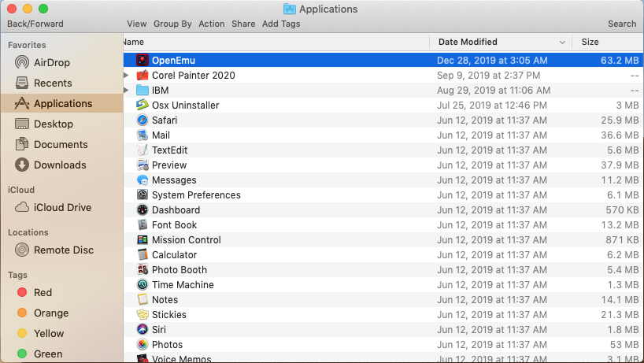644x363 pixels.
Task: Click the Add Tags toolbar item
Action: point(281,24)
